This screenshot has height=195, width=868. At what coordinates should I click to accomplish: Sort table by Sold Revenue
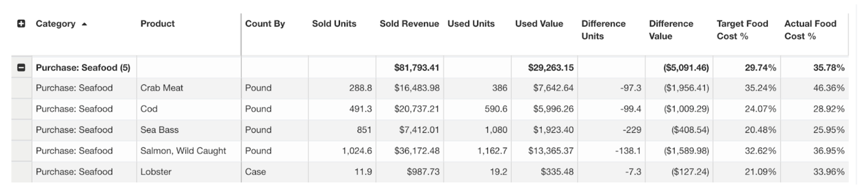(409, 24)
